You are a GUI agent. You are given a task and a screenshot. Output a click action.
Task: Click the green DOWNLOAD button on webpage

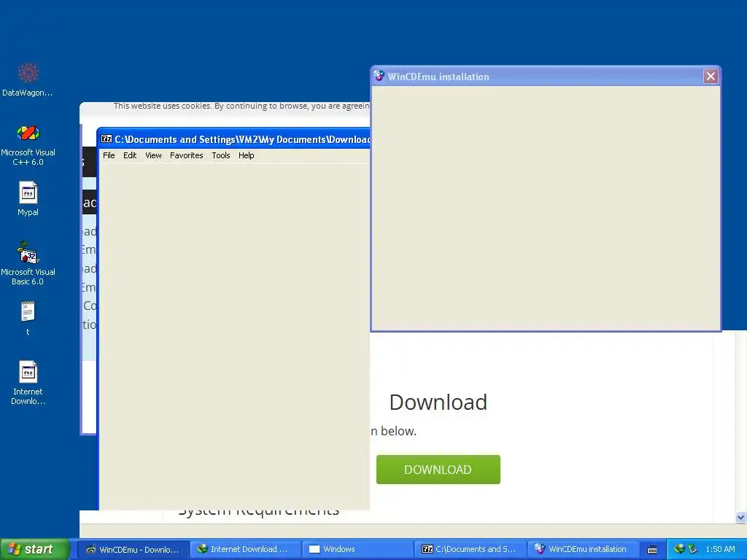[x=438, y=470]
